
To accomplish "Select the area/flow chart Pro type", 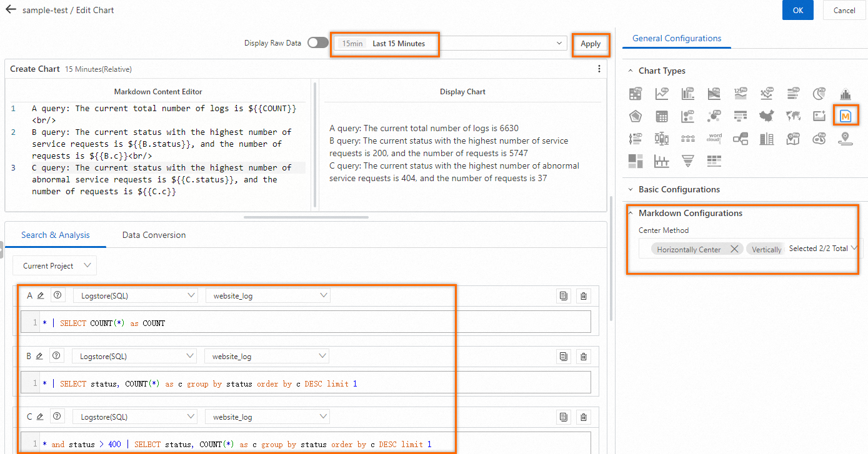I will (714, 94).
